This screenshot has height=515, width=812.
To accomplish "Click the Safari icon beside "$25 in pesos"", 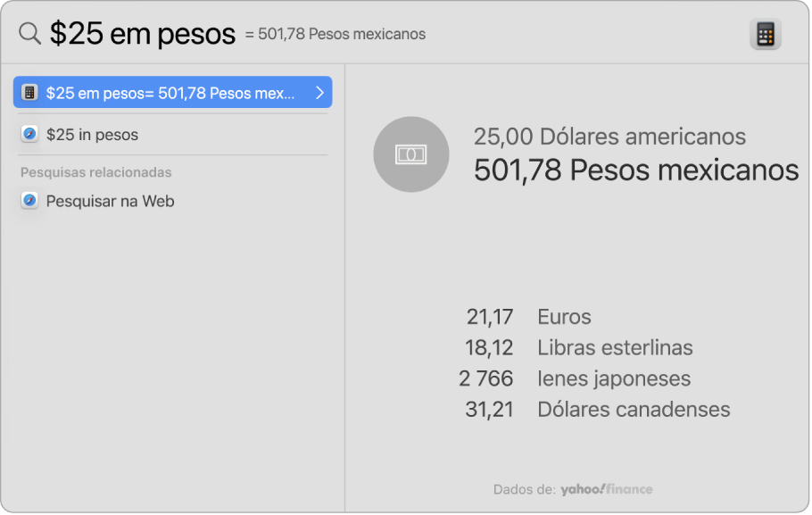I will [x=29, y=135].
